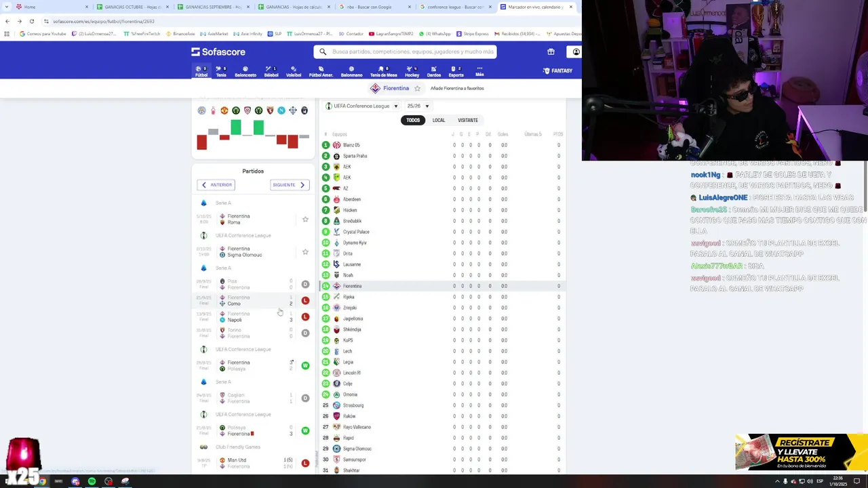Click the Strasbourg standings row
This screenshot has width=868, height=488.
tap(444, 405)
